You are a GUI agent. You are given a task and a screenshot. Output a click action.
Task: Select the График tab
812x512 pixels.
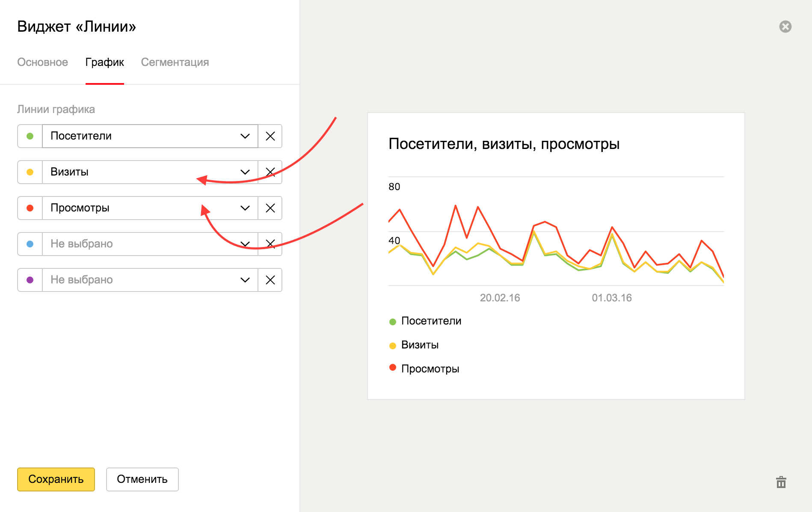[104, 63]
